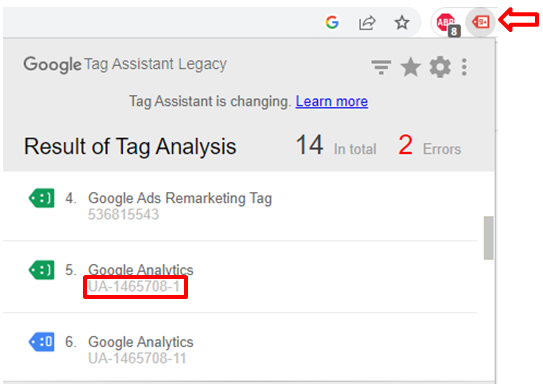Click the 14 In total count
Image resolution: width=543 pixels, height=390 pixels.
tap(336, 145)
